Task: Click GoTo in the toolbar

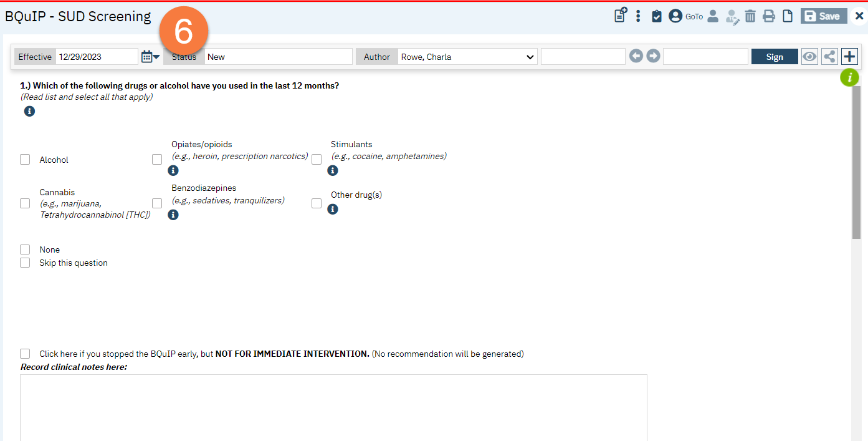Action: coord(694,17)
